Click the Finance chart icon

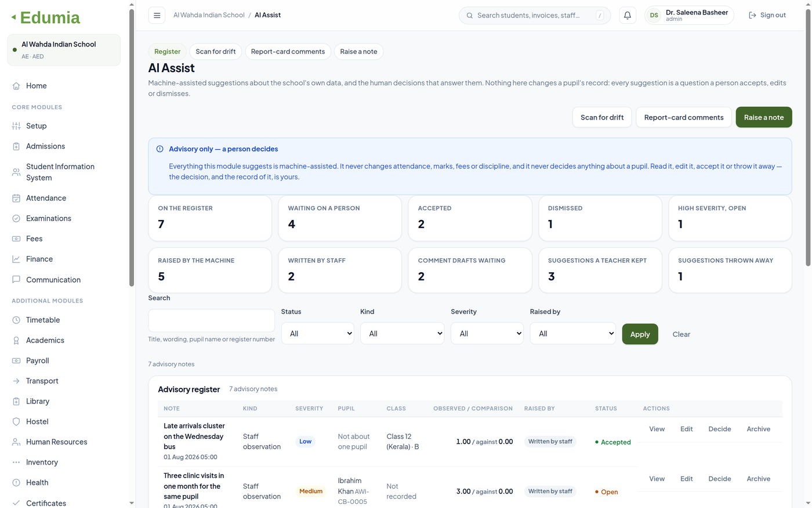point(16,259)
